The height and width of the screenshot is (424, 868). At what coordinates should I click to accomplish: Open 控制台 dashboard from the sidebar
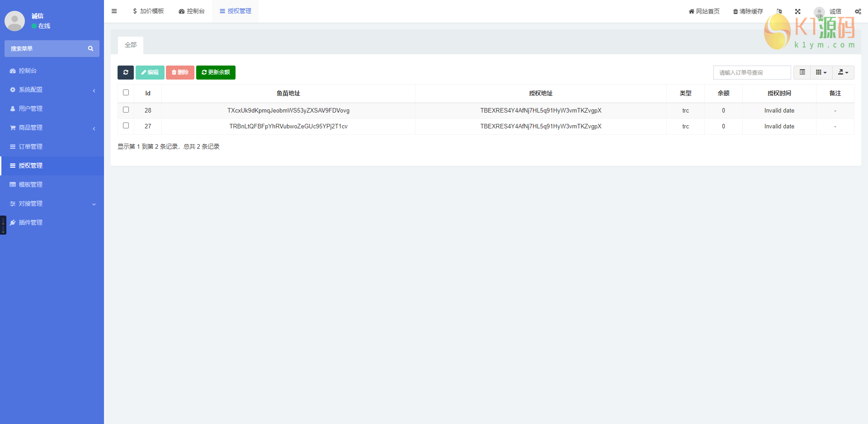pyautogui.click(x=52, y=71)
